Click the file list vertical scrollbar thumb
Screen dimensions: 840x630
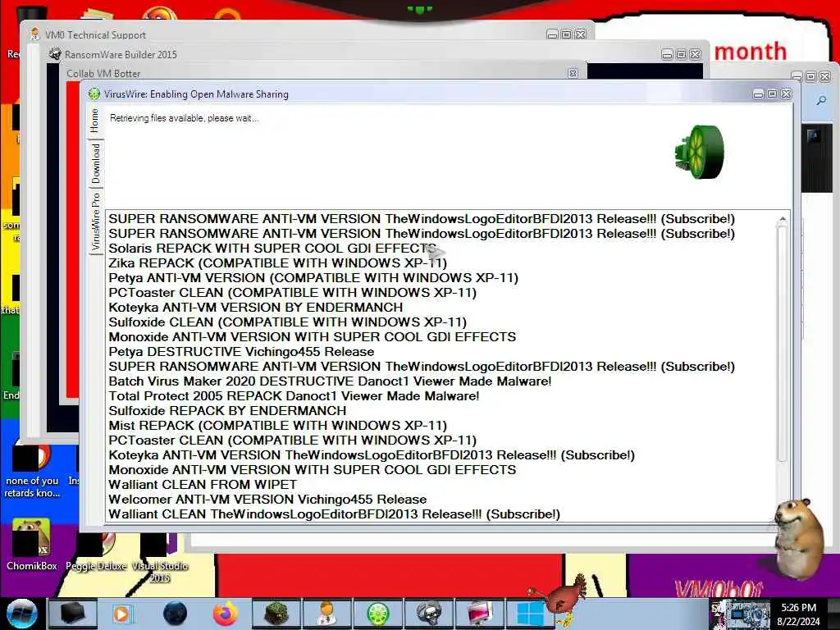tap(782, 343)
